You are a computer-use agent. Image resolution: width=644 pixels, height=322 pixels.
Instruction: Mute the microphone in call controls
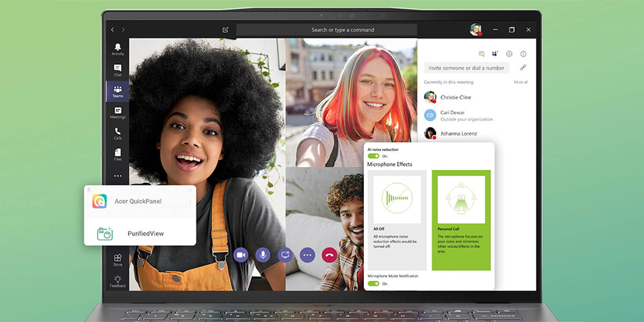(x=263, y=255)
